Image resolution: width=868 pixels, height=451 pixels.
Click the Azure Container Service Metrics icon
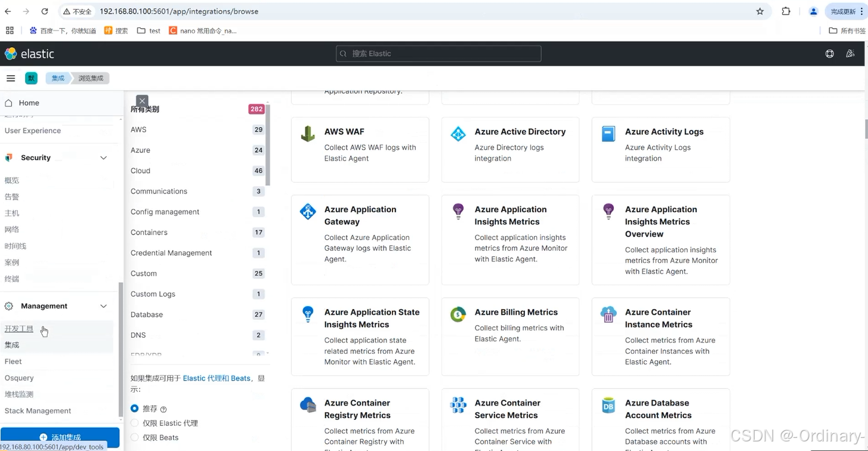click(458, 404)
